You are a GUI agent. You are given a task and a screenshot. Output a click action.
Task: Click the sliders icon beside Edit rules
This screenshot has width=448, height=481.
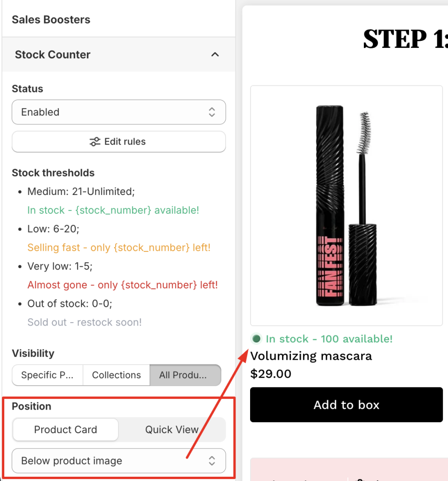95,142
